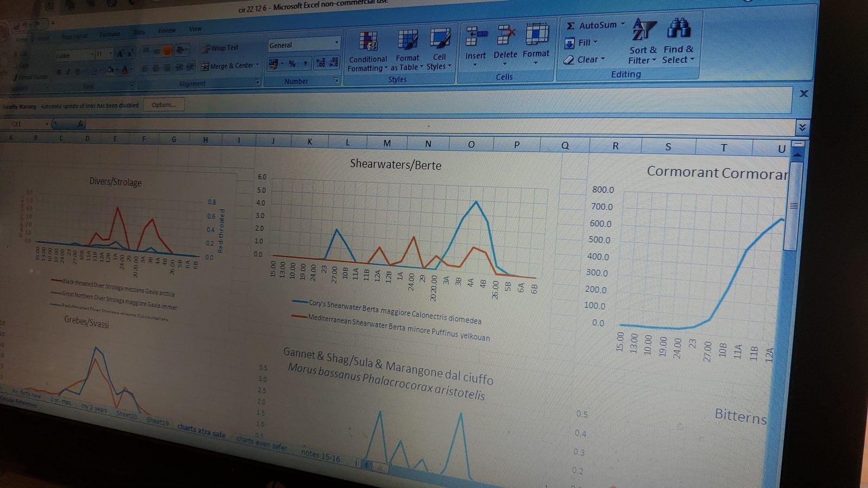This screenshot has width=868, height=488.
Task: Toggle Align Text Left
Action: pyautogui.click(x=145, y=68)
